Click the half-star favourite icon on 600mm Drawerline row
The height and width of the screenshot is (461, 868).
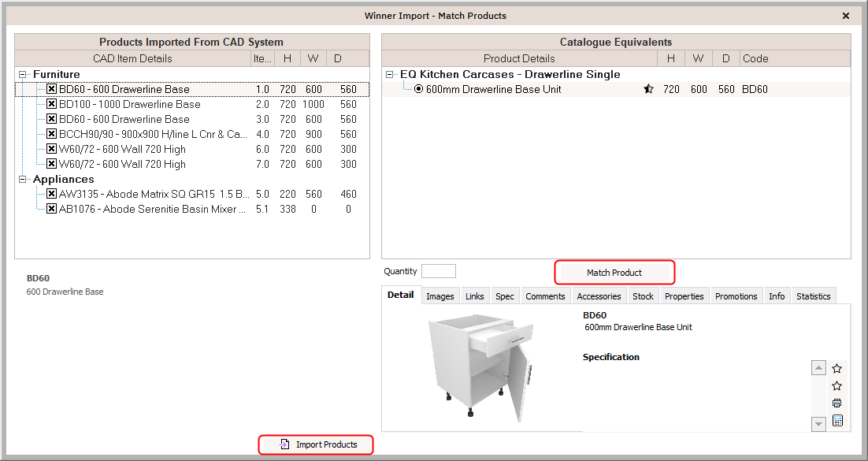tap(648, 89)
